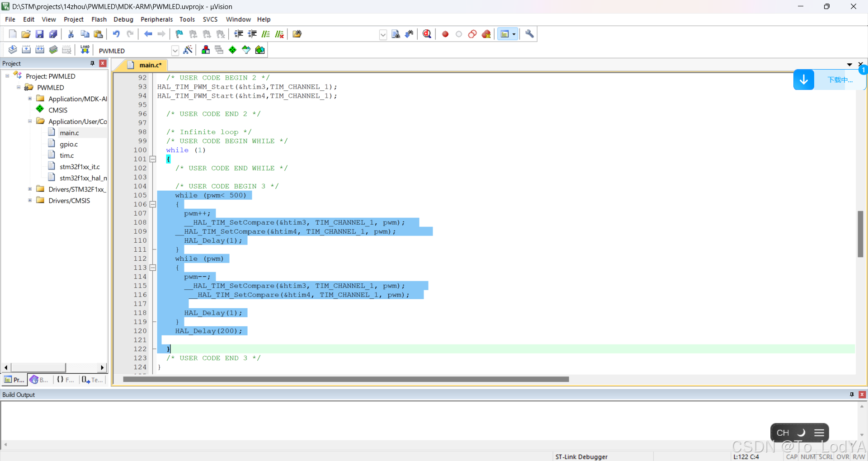Image resolution: width=868 pixels, height=461 pixels.
Task: Open the PWMLED target dropdown
Action: [x=175, y=51]
